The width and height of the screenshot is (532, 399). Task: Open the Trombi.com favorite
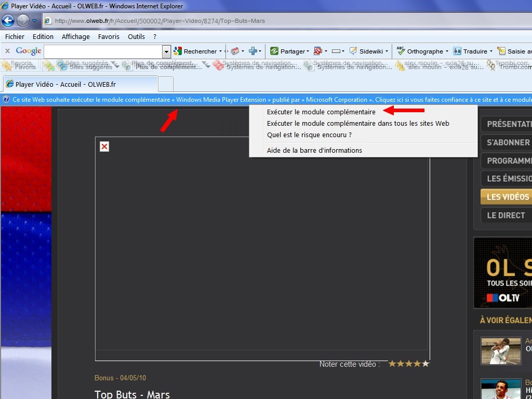coord(509,65)
